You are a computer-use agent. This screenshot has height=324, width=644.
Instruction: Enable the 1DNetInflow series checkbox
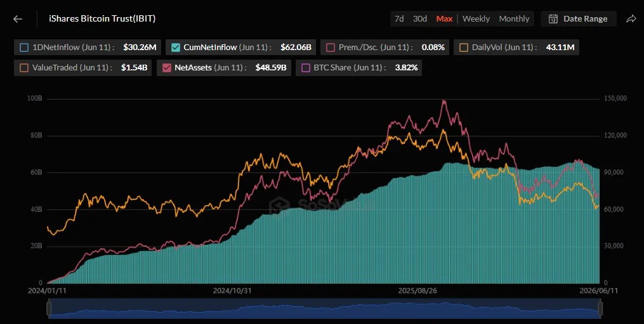24,47
